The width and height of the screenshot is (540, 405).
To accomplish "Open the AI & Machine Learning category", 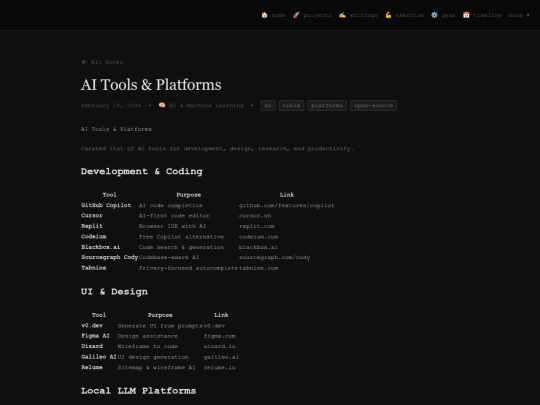I will pos(206,105).
